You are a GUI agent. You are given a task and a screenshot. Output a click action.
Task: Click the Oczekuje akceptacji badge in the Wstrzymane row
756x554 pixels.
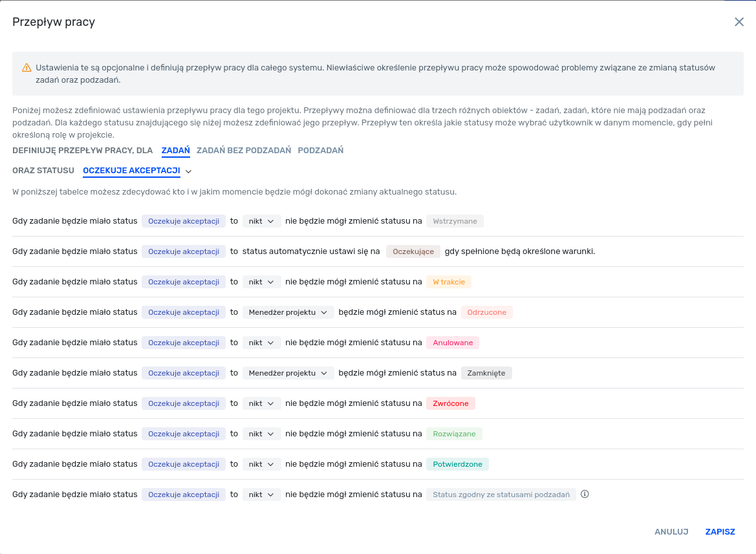click(x=184, y=221)
